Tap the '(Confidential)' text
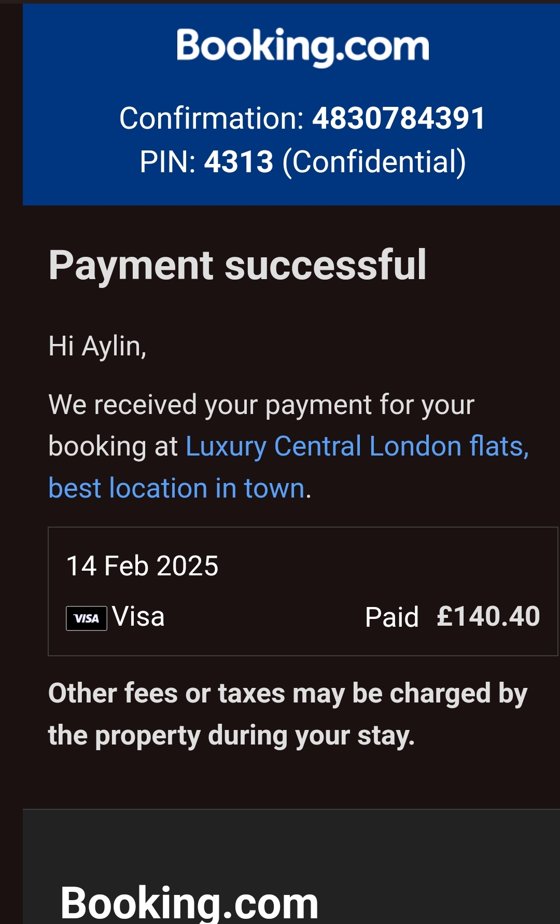560x924 pixels. pos(373,162)
